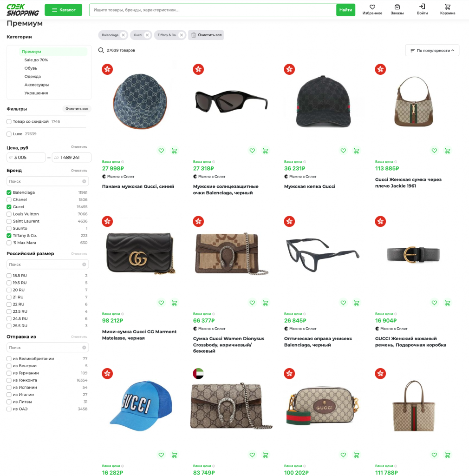Open the Заказы orders icon
Screen dimensions: 469x476
[397, 7]
